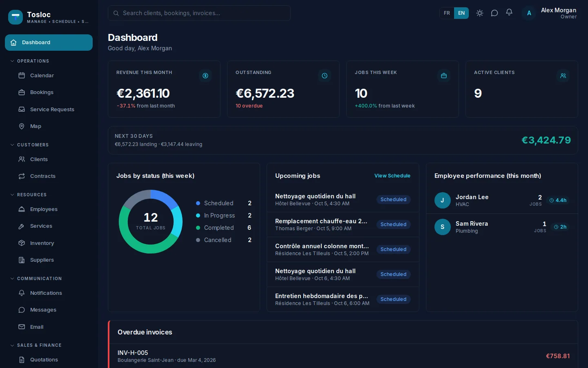The height and width of the screenshot is (368, 588).
Task: Click the Tosloc logo icon
Action: coord(16,17)
